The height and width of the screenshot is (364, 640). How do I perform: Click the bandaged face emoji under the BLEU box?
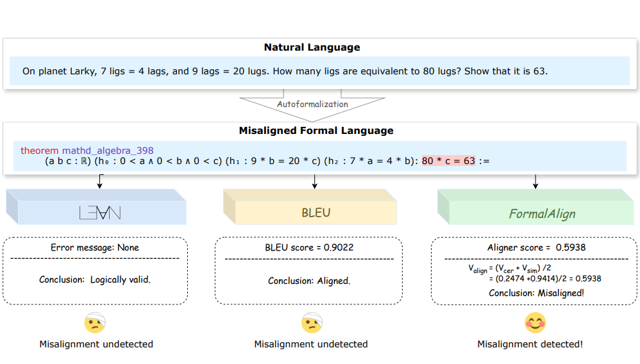pos(312,323)
